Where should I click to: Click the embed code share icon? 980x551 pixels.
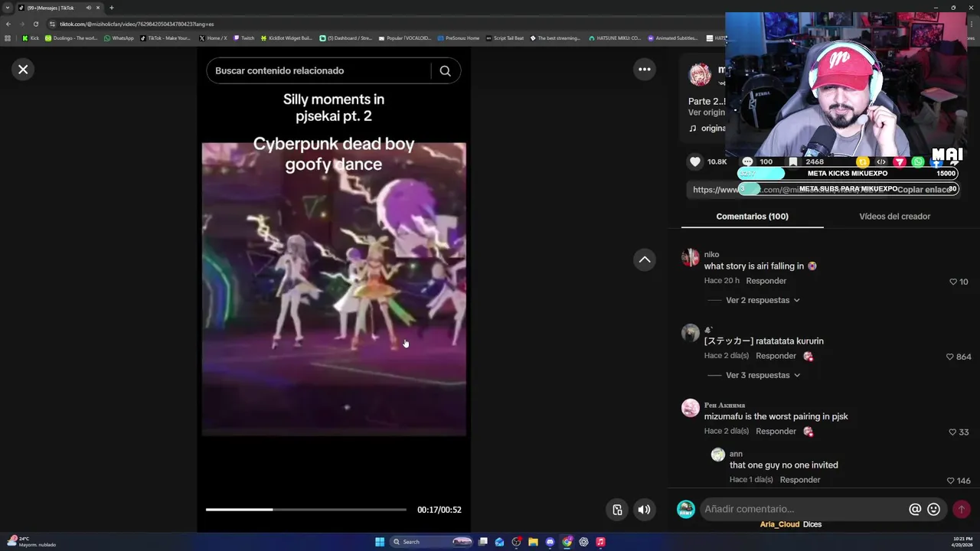[881, 161]
